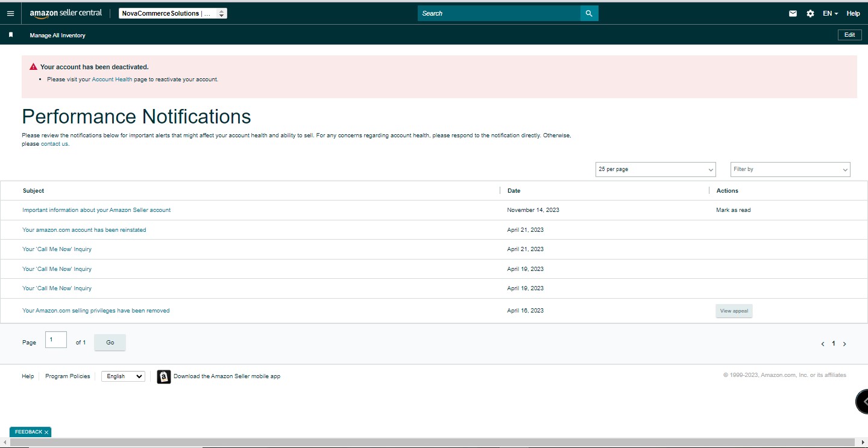
Task: Open the Filter by dropdown
Action: (x=790, y=169)
